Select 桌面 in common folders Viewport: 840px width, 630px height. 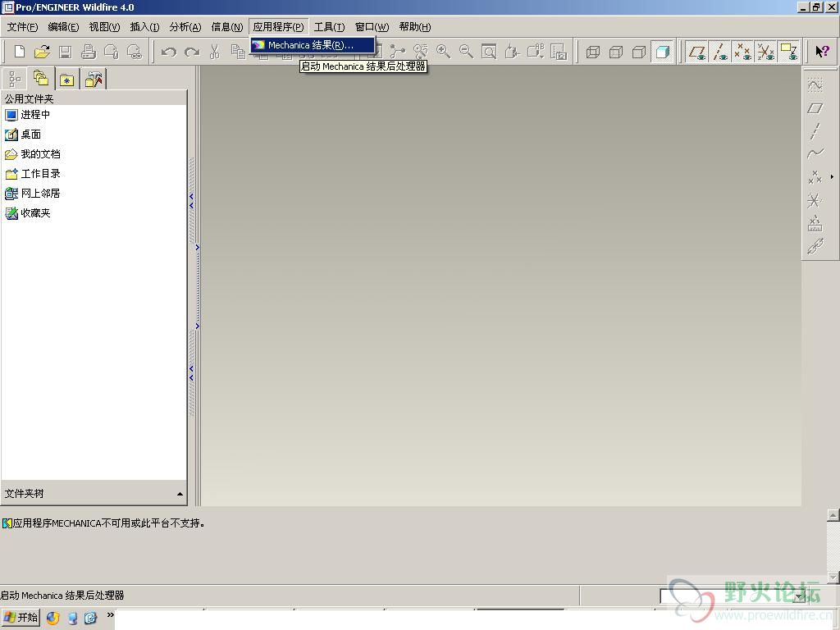(24, 135)
